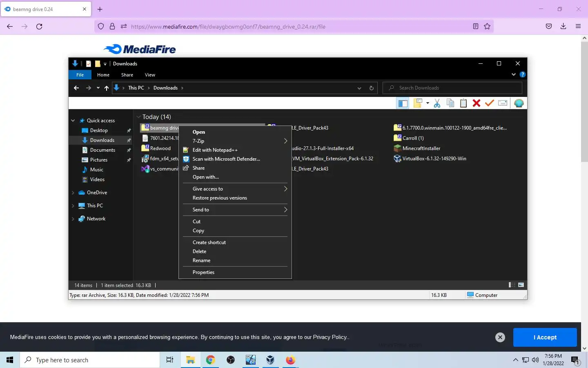Choose Open with... in context menu
Screen dimensions: 588x368
coord(235,177)
